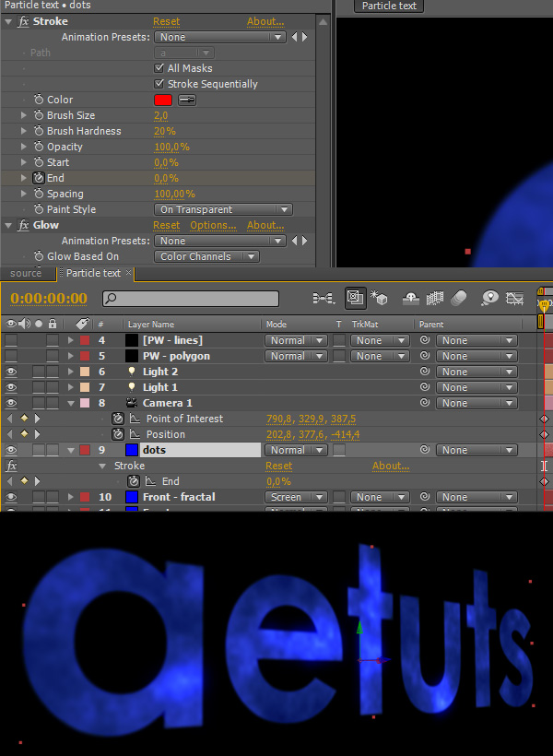Screen dimensions: 553x756
Task: Open blend Mode dropdown for dots layer
Action: point(296,450)
